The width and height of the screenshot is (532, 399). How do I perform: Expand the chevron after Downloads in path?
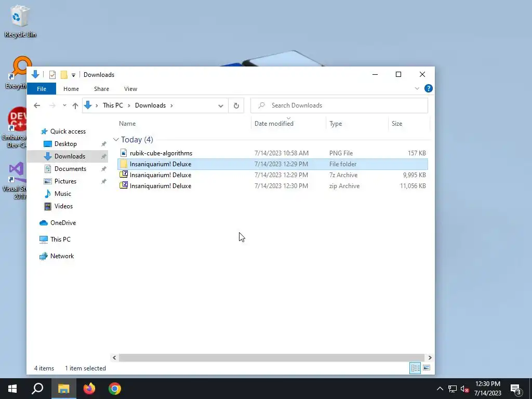[171, 105]
